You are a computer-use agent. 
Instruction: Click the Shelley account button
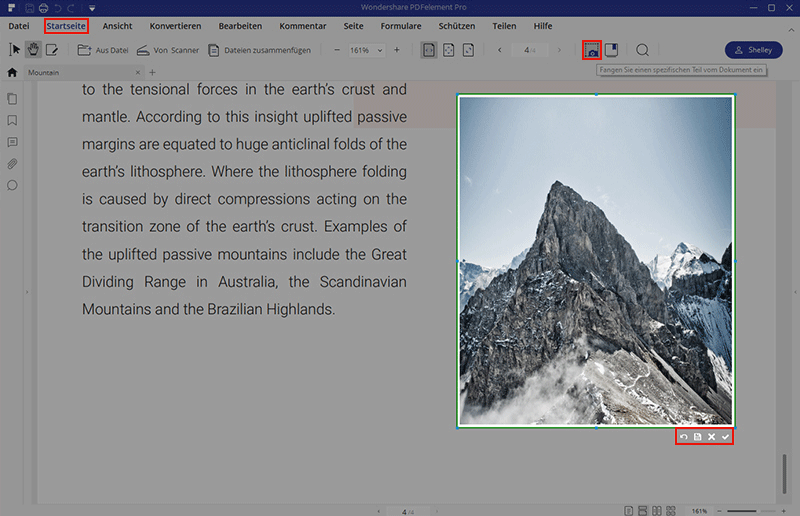coord(753,50)
